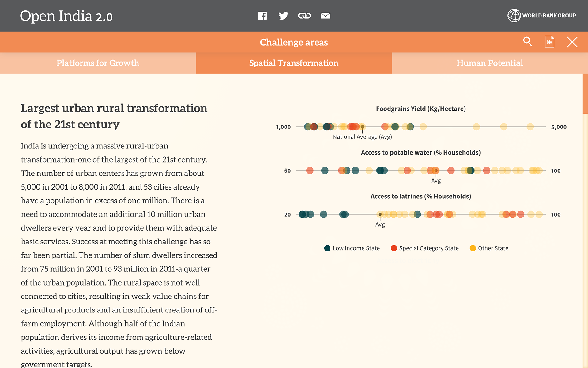Image resolution: width=588 pixels, height=368 pixels.
Task: Share page via email envelope icon
Action: pos(325,16)
